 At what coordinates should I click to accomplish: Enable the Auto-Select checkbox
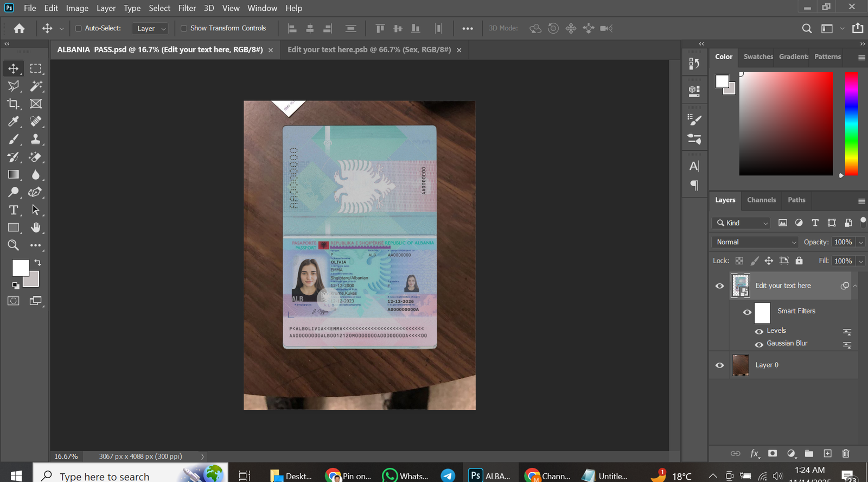(78, 28)
